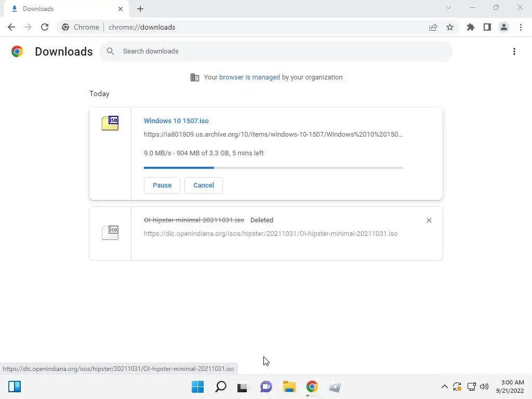
Task: Click the forward navigation arrow
Action: point(28,27)
